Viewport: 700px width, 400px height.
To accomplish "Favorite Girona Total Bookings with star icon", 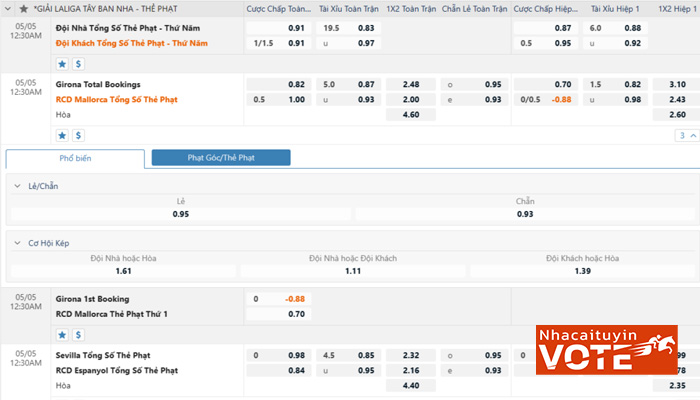I will pyautogui.click(x=62, y=135).
